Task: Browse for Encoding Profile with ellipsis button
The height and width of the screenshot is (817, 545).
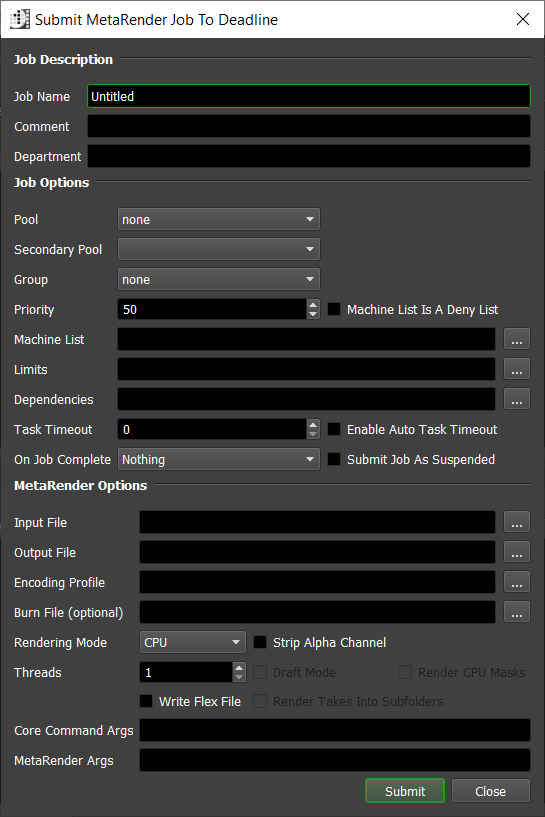Action: click(x=517, y=582)
